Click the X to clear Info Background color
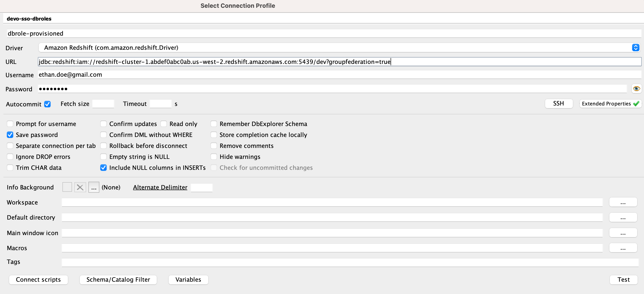The width and height of the screenshot is (644, 294). coord(80,187)
